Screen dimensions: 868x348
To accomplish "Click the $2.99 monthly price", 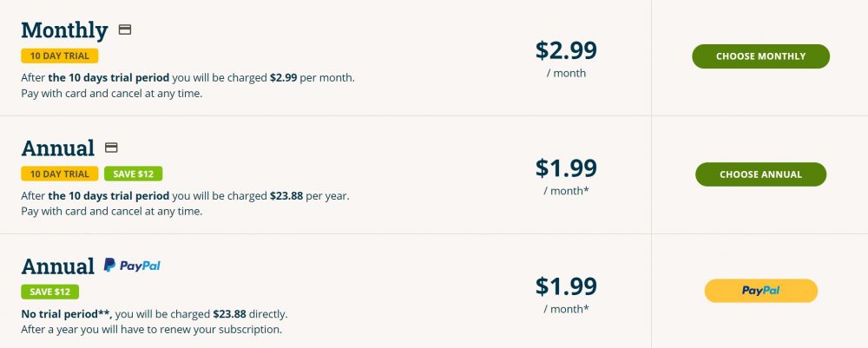I will point(566,49).
